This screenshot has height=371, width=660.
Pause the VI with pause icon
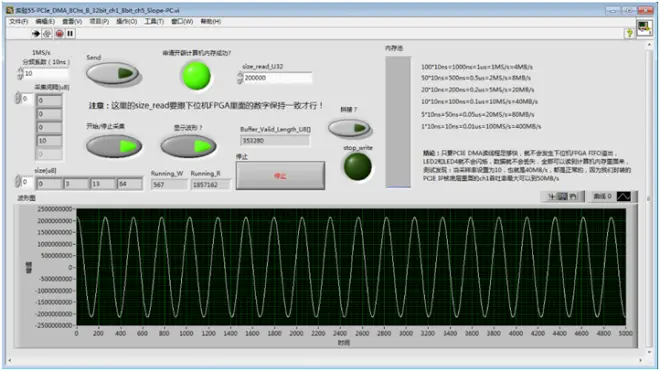coord(70,33)
